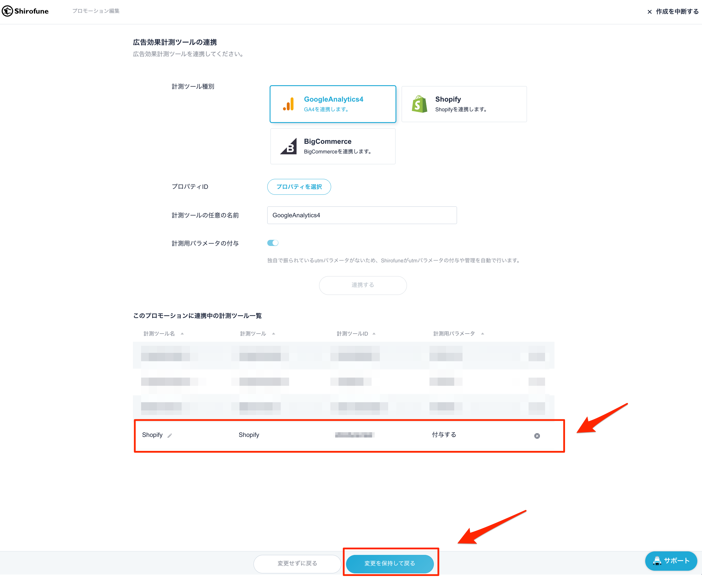Click the このプロモーションに連携中の計測ツール一覧 heading
702x588 pixels.
coord(197,316)
